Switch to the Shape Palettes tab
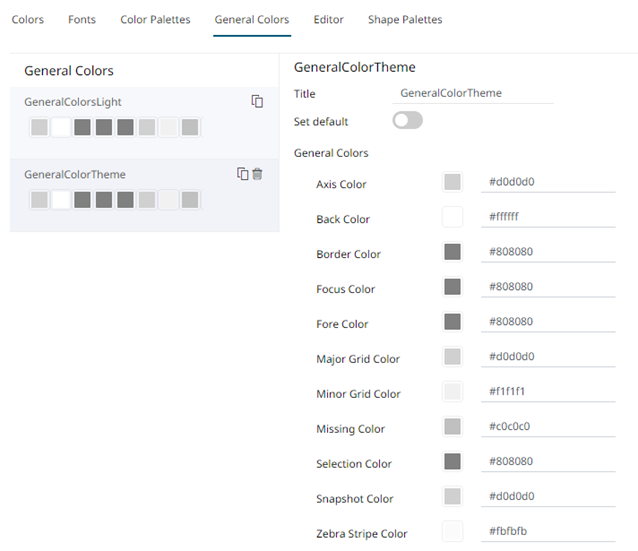Viewport: 638px width, 551px height. pyautogui.click(x=404, y=19)
